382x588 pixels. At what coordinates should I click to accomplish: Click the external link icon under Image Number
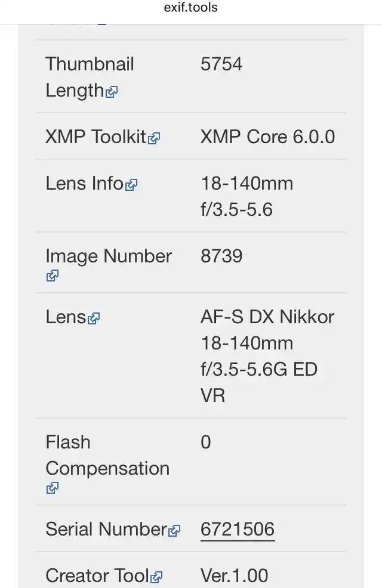click(52, 276)
